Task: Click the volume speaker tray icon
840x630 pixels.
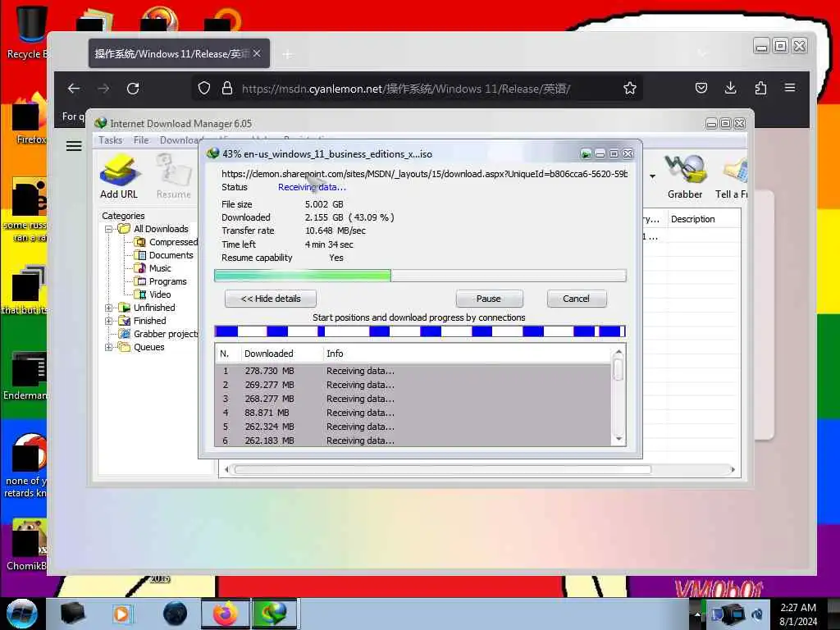Action: [x=757, y=614]
